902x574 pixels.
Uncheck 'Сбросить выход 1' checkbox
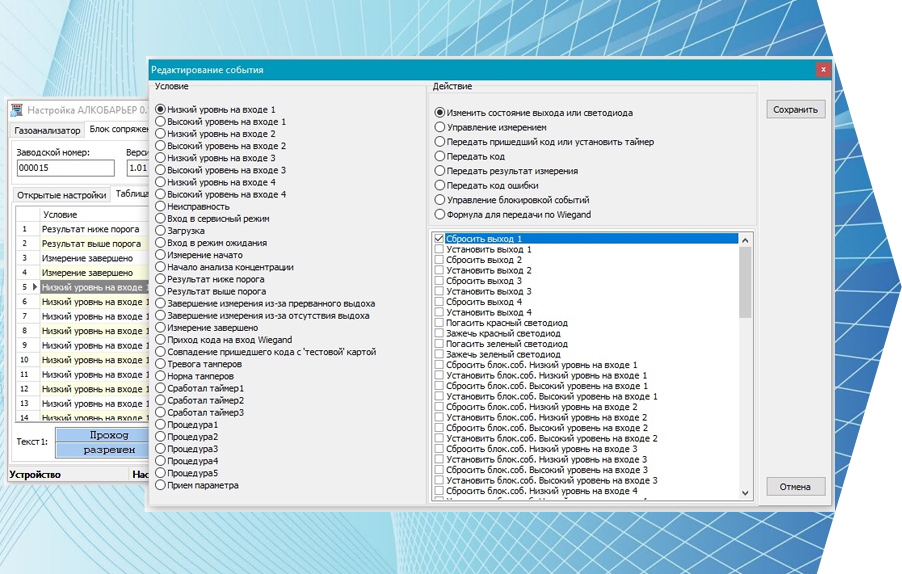tap(439, 238)
